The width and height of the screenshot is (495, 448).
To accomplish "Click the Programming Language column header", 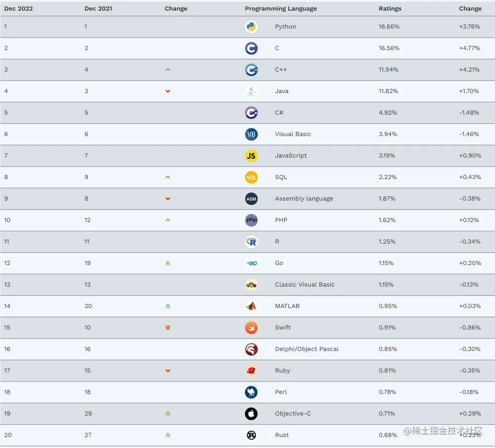I will pyautogui.click(x=281, y=8).
